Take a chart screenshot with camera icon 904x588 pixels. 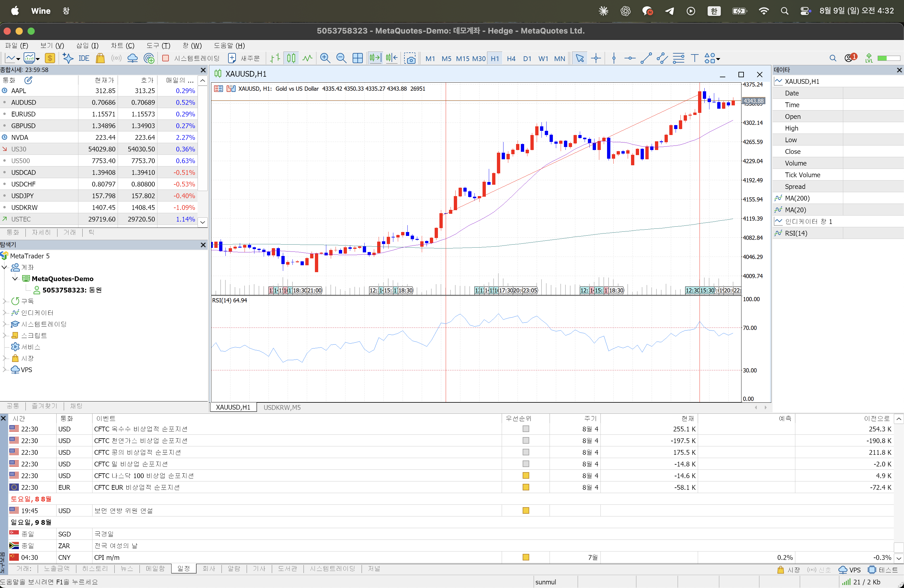point(410,58)
